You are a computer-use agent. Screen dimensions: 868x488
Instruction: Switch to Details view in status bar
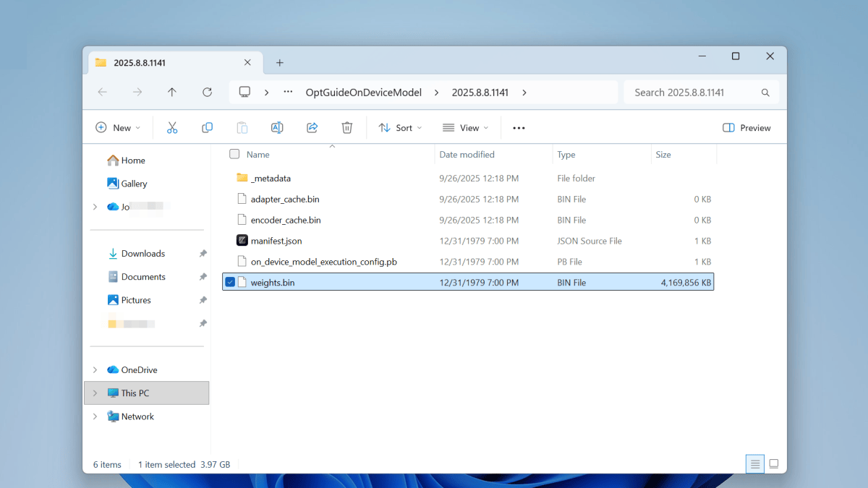[x=755, y=464]
